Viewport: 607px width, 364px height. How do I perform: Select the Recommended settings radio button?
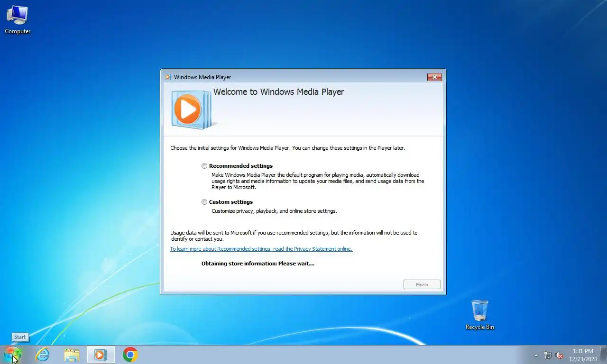tap(204, 166)
